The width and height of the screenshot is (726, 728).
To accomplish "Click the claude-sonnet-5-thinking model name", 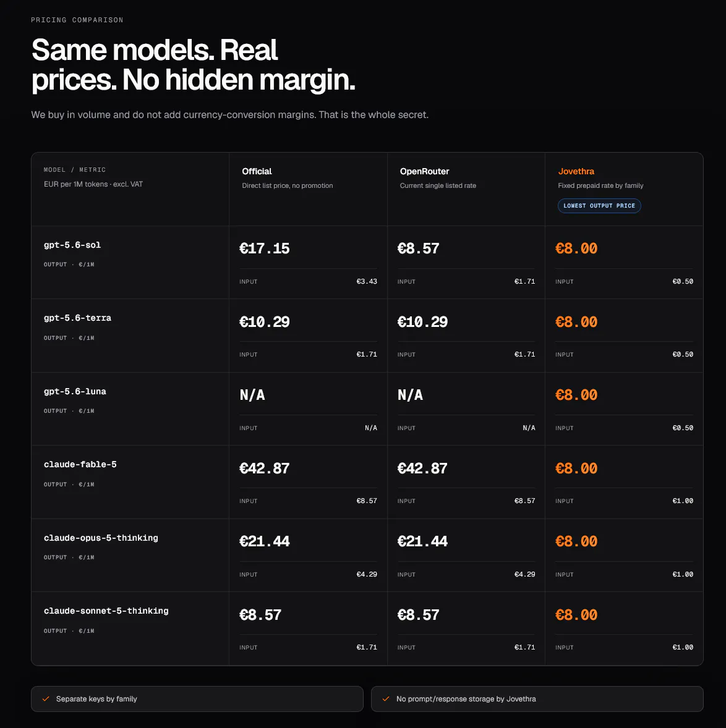I will tap(106, 611).
